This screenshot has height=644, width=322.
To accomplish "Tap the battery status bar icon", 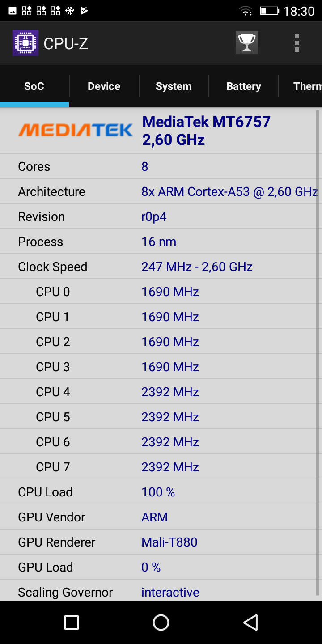I will click(270, 11).
